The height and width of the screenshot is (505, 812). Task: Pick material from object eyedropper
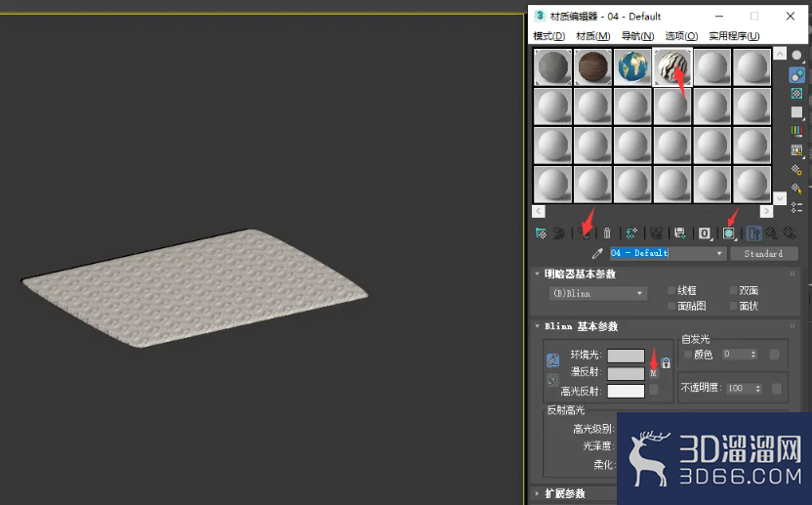point(597,254)
